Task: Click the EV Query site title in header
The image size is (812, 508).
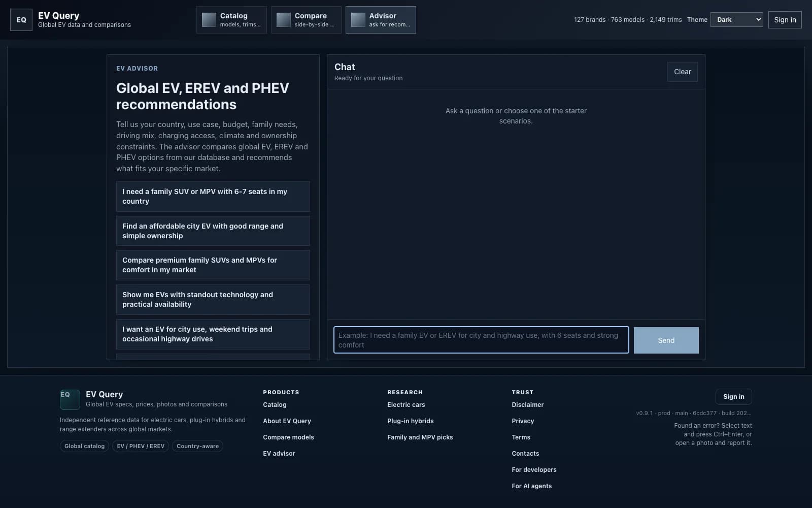Action: (x=59, y=16)
